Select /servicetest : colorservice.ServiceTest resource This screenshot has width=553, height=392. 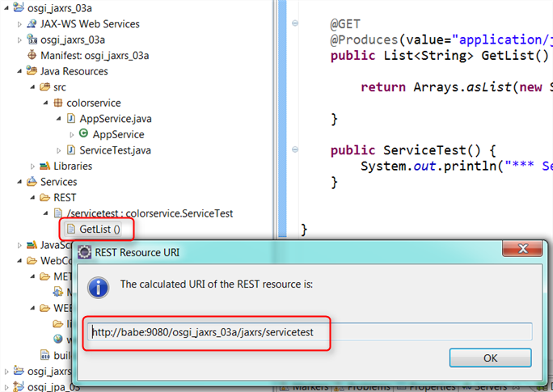click(144, 213)
